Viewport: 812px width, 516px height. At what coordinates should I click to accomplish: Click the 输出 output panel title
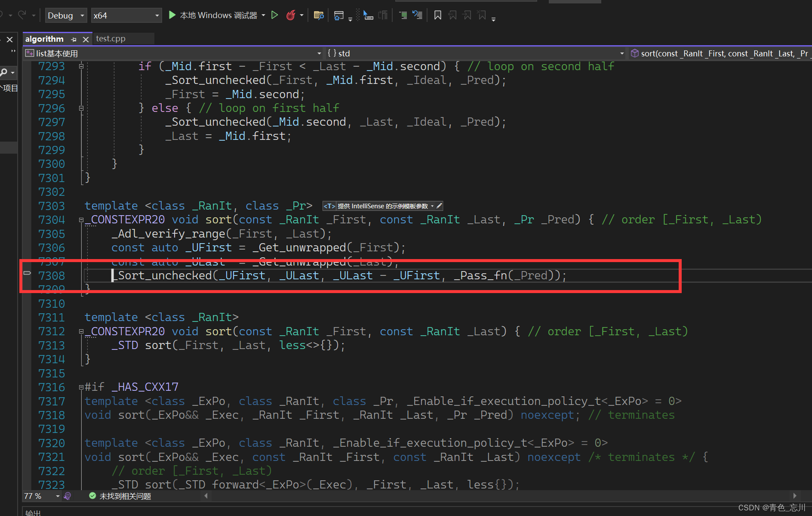[x=33, y=512]
